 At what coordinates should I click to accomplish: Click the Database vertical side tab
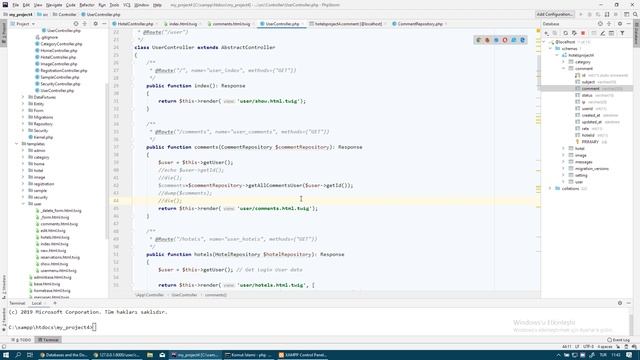(636, 33)
